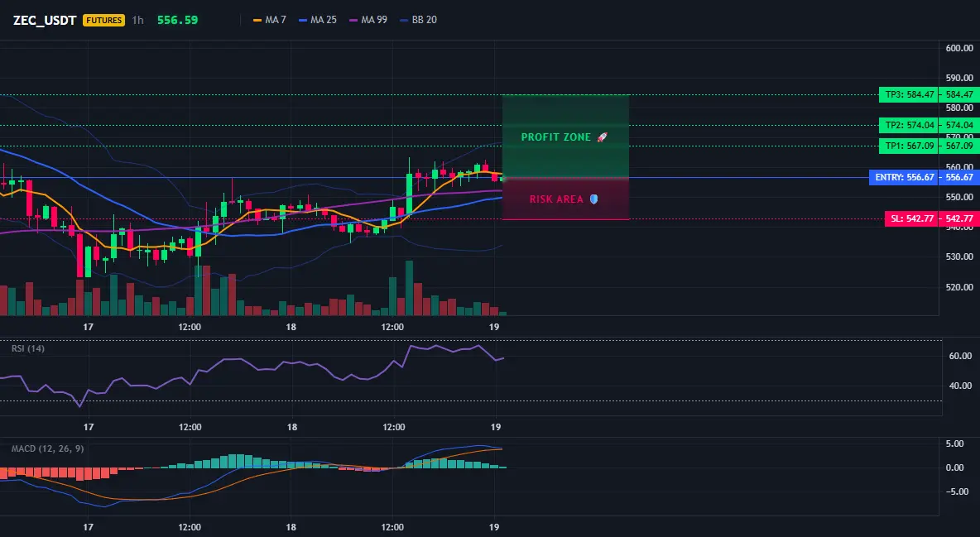Click the purple MA 99 color marker
Screen dimensions: 980x537
pyautogui.click(x=353, y=20)
